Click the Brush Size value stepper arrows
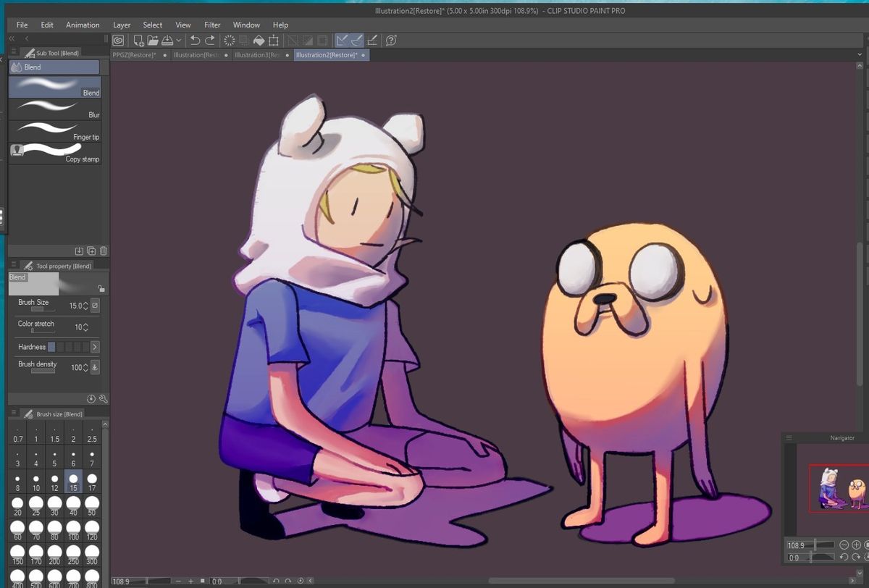 (x=86, y=306)
